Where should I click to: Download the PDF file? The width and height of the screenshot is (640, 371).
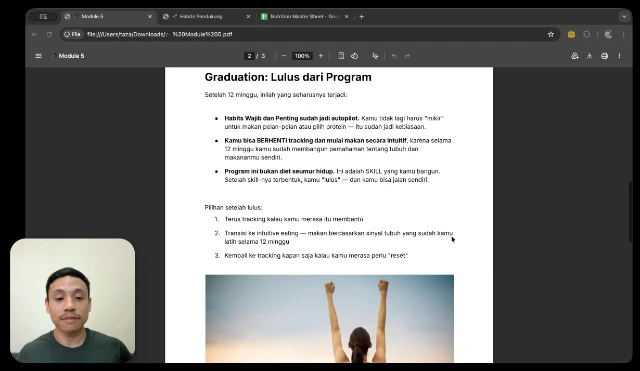(589, 56)
